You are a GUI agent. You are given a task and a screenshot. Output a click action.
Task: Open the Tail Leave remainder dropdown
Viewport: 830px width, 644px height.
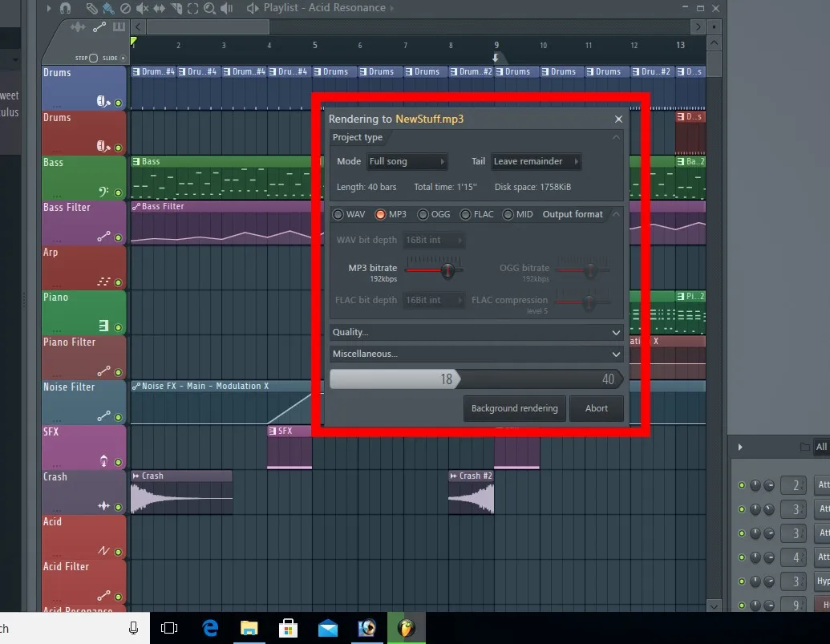coord(536,161)
